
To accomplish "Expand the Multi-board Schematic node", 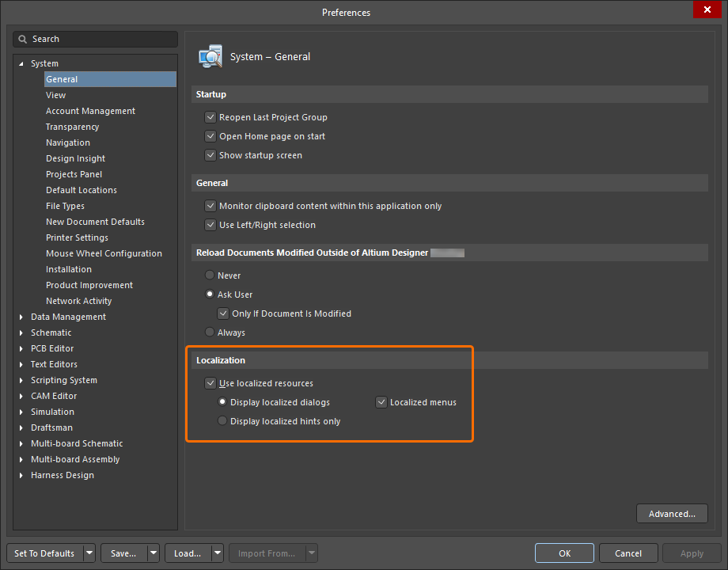I will click(x=21, y=443).
